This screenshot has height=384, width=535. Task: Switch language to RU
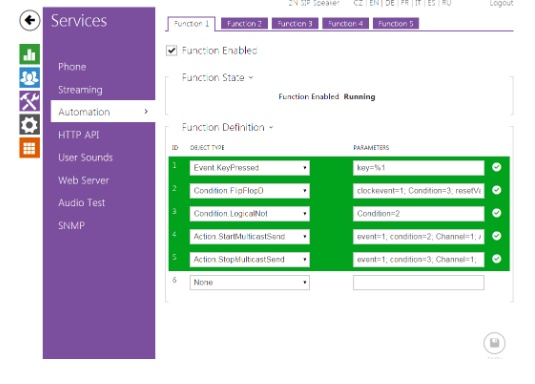point(447,3)
